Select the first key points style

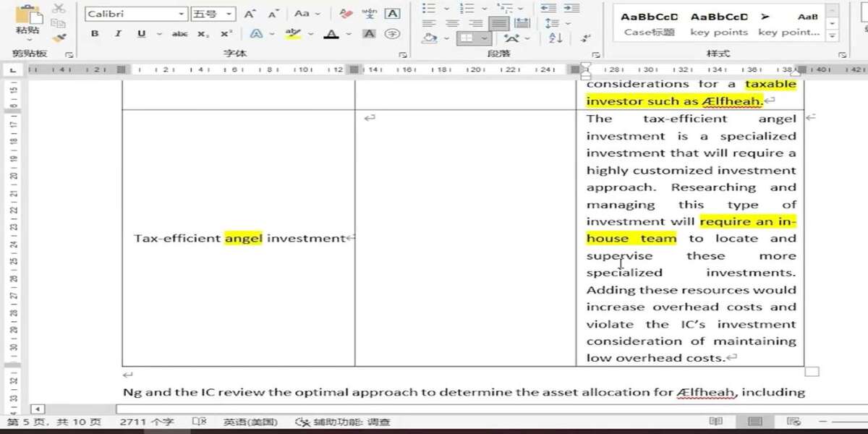(x=718, y=24)
